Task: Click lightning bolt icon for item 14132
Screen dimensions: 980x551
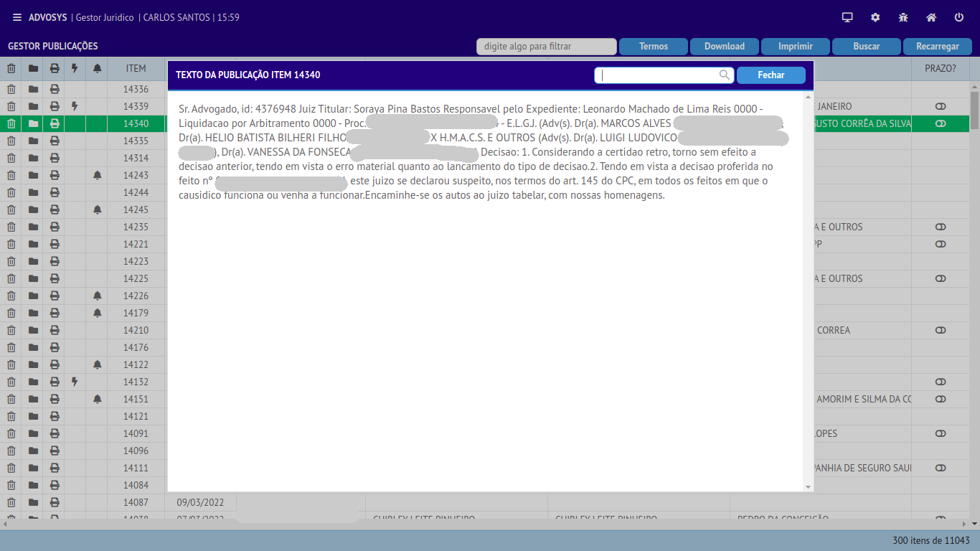Action: [x=75, y=382]
